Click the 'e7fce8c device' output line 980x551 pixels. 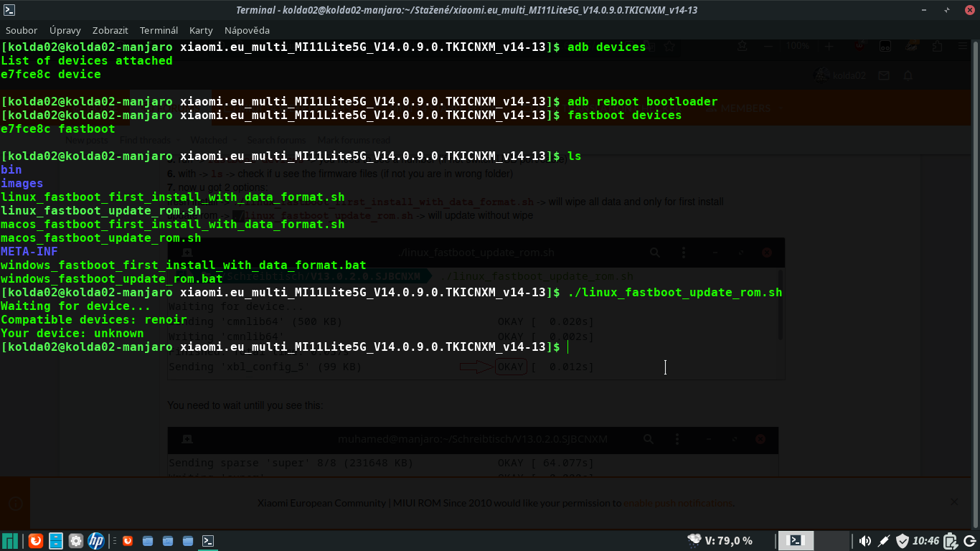pos(51,75)
